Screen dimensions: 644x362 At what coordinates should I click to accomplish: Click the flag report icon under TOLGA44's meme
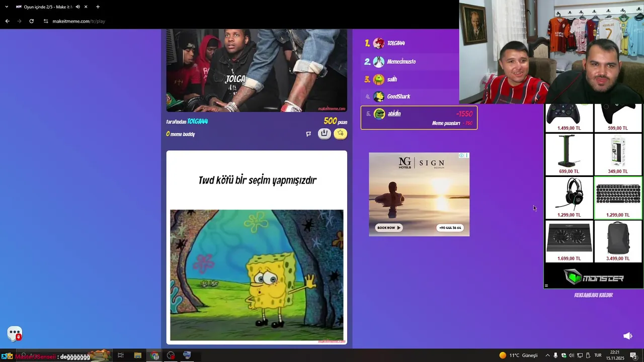[308, 134]
